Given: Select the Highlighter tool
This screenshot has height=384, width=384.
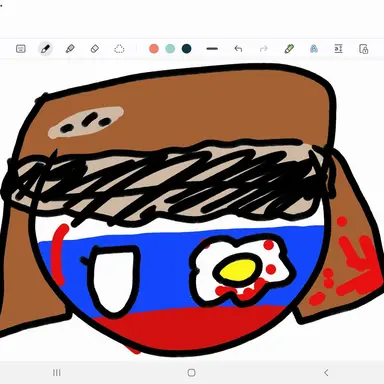Looking at the screenshot, I should (70, 49).
